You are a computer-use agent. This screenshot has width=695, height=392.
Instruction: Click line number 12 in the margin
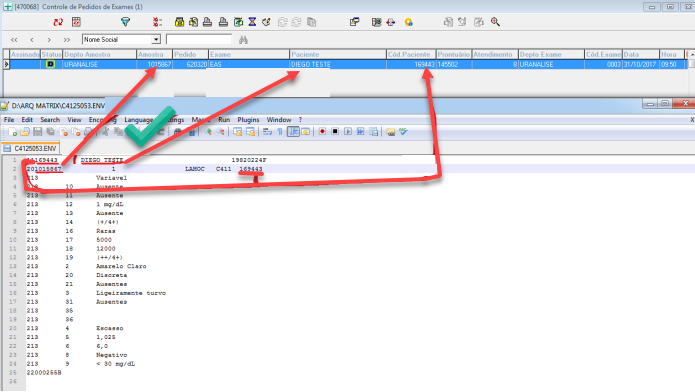[13, 258]
